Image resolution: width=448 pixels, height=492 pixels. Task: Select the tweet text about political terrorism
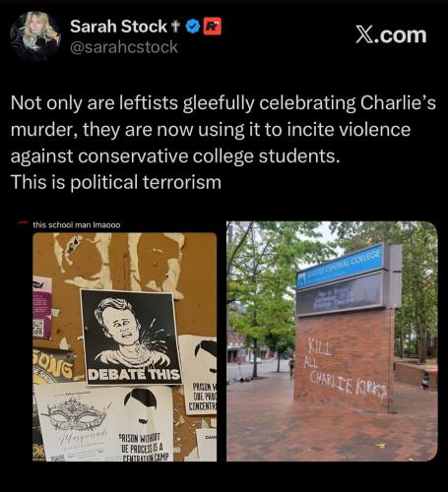[x=224, y=143]
